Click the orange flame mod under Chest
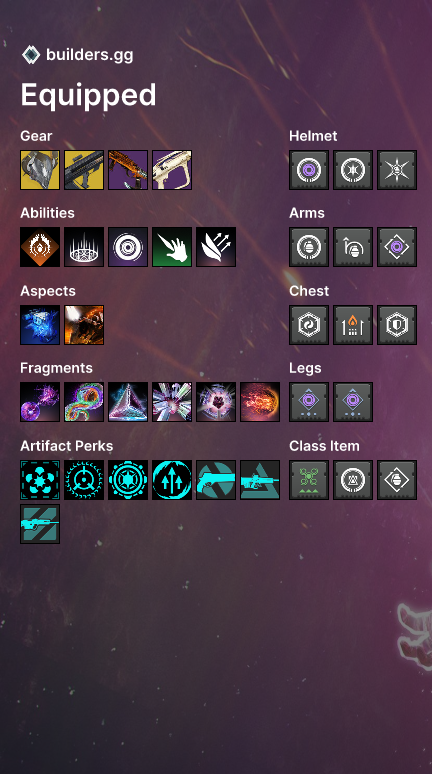 [x=353, y=325]
